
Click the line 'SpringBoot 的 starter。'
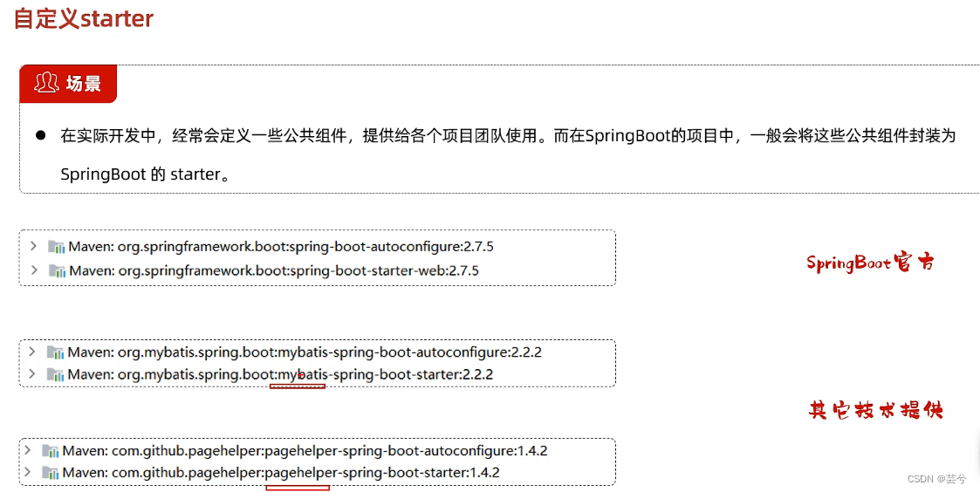tap(146, 174)
